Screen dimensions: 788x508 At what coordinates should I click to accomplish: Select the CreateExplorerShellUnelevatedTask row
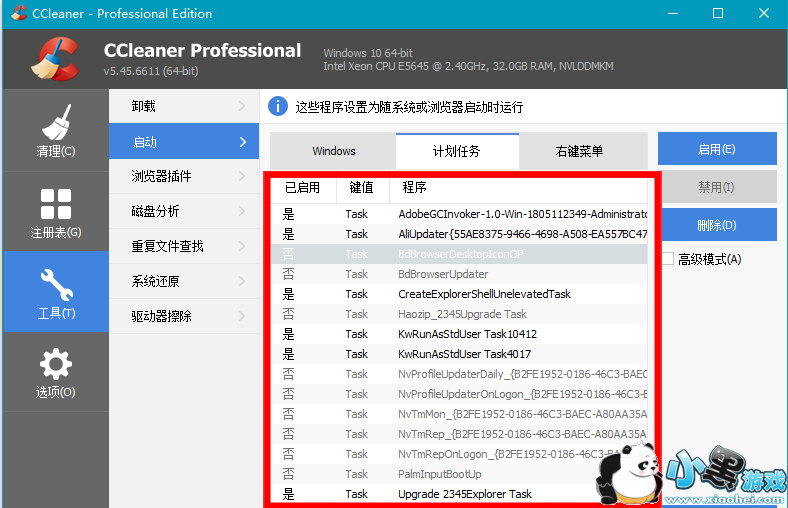(459, 294)
